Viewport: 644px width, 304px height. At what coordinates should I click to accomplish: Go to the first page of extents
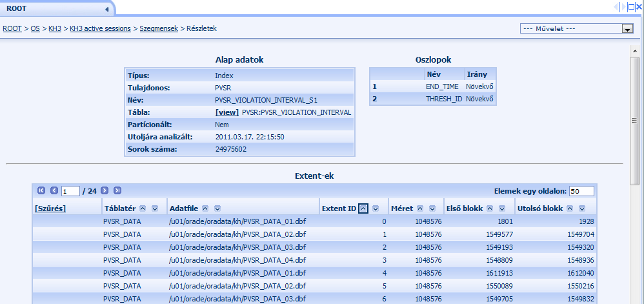(42, 191)
